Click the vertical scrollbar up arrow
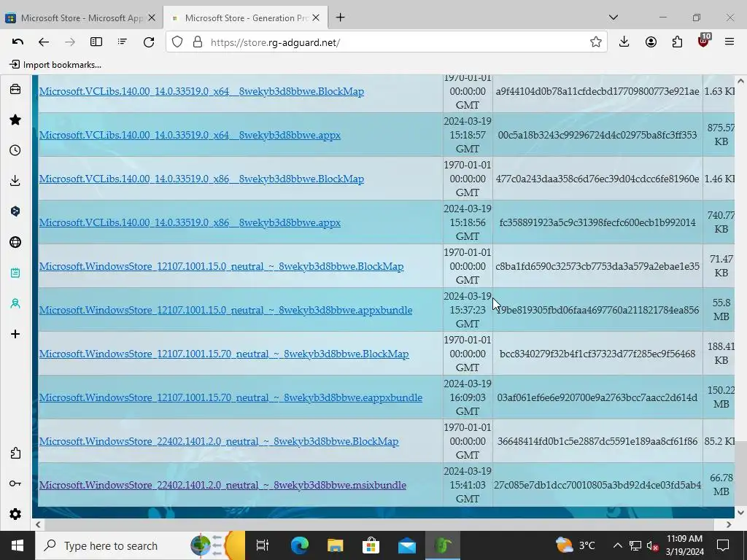This screenshot has height=560, width=747. click(740, 81)
